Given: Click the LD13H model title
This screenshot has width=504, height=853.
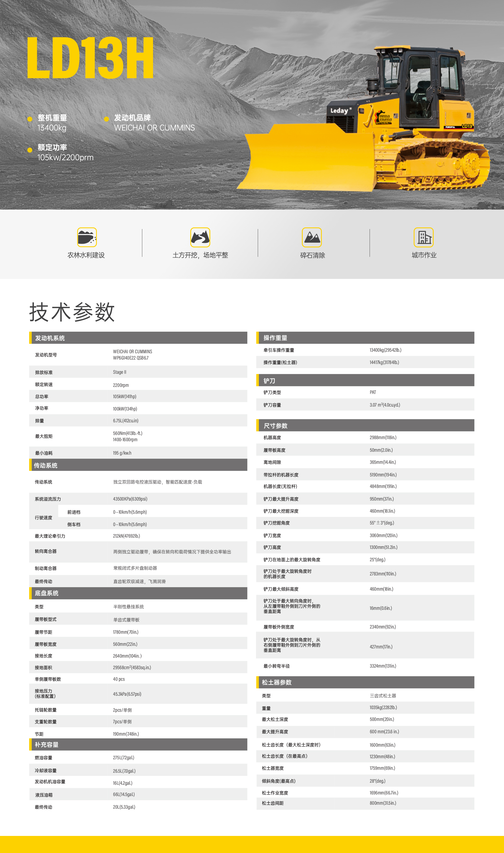Looking at the screenshot, I should 90,58.
